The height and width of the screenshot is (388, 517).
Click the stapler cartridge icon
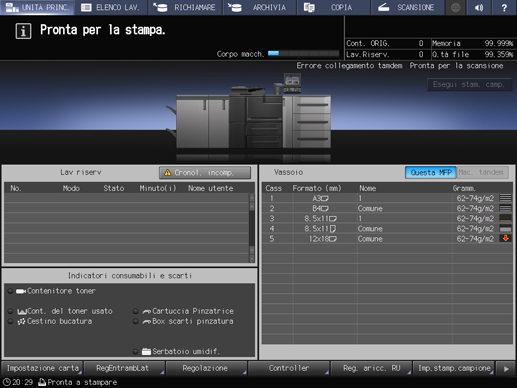coord(147,312)
